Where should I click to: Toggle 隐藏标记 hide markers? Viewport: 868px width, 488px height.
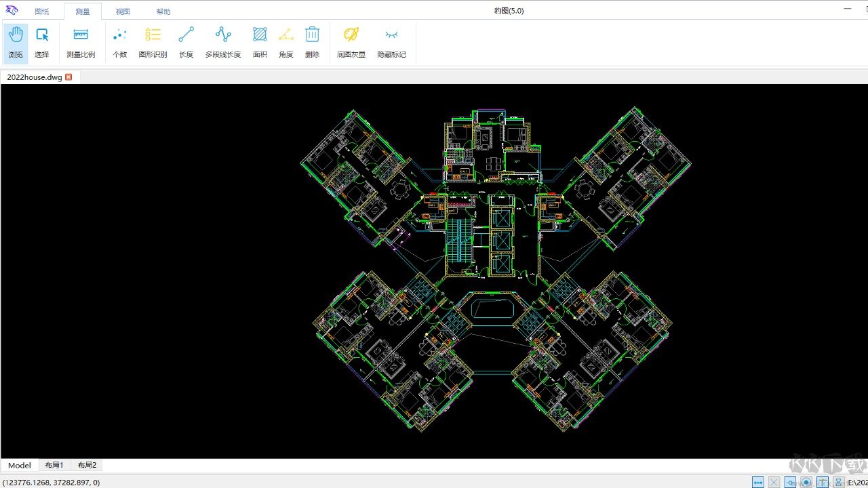click(391, 43)
